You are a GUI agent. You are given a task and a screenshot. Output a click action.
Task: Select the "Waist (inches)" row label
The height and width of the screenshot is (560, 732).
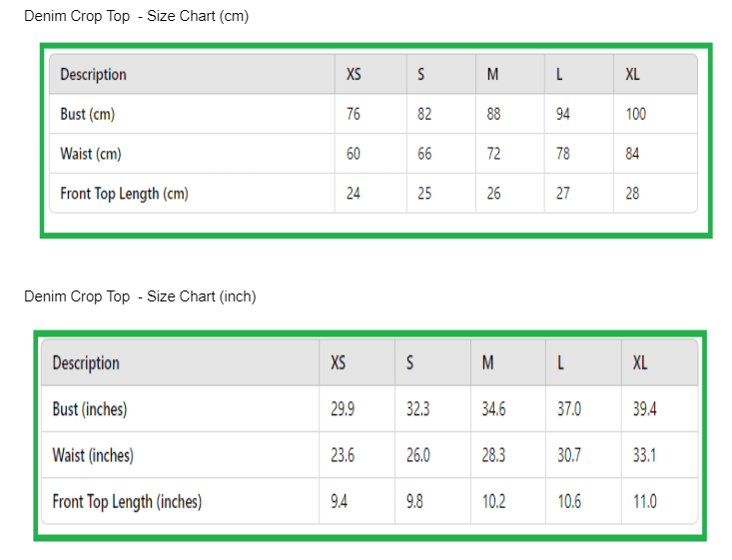point(93,455)
